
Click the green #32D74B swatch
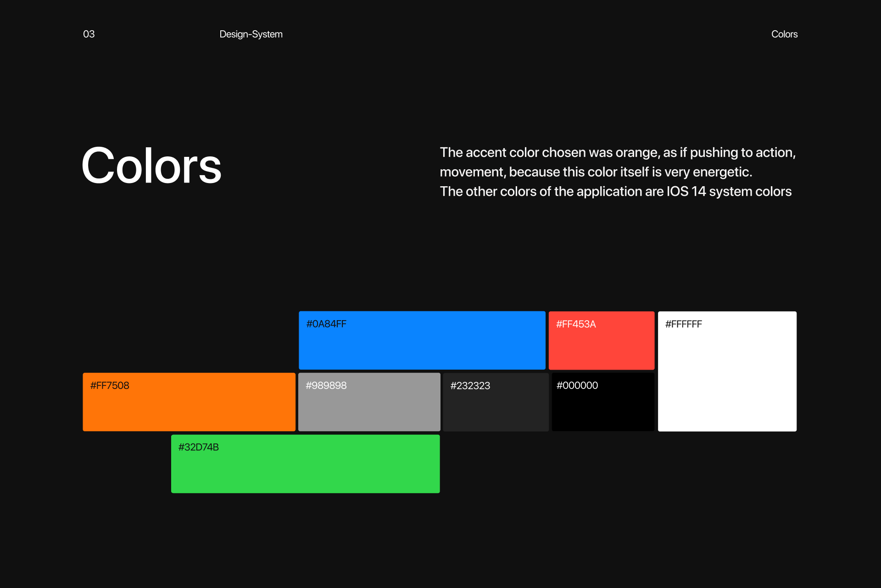(305, 469)
